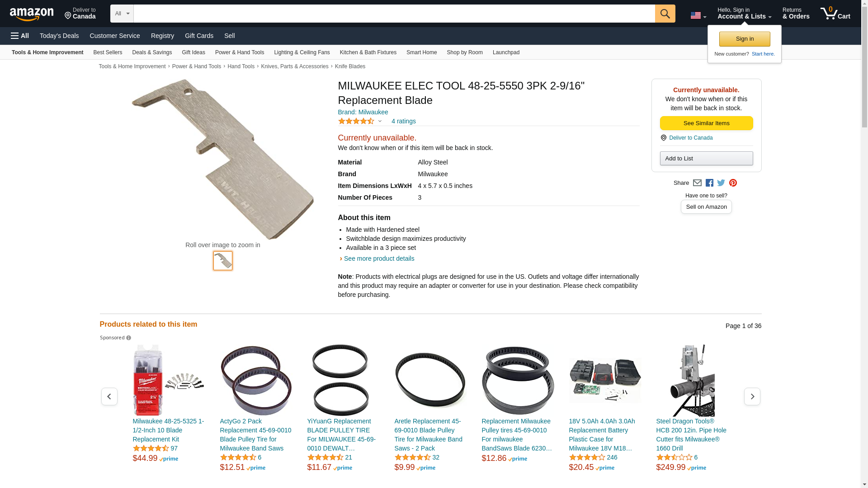Expand the star rating breakdown arrow
The height and width of the screenshot is (488, 868).
click(380, 121)
